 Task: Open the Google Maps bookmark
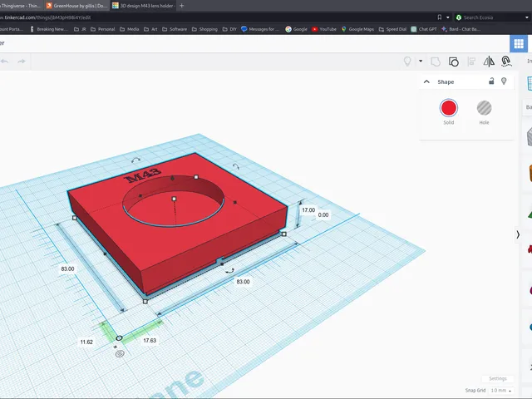coord(357,29)
